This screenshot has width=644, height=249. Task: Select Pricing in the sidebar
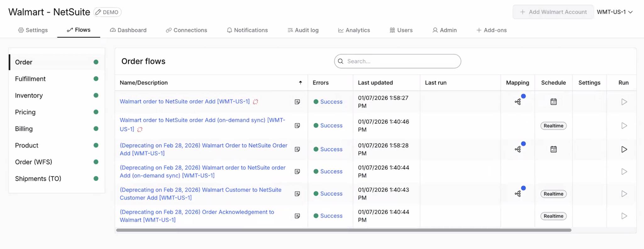pyautogui.click(x=57, y=112)
